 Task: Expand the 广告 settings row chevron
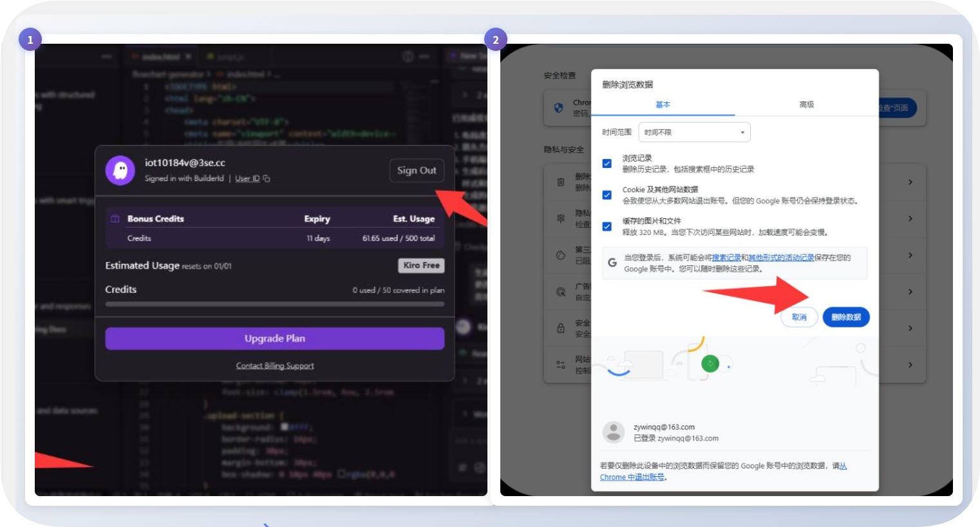pos(909,292)
